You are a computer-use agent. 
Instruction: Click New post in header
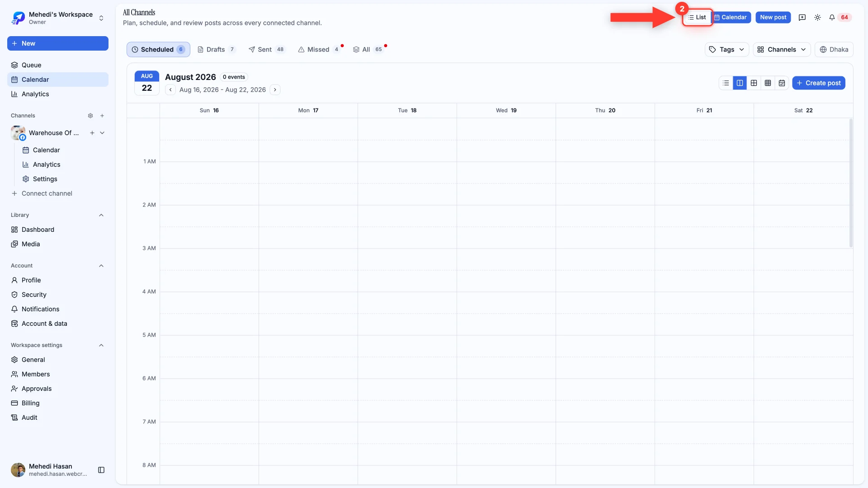pos(773,17)
